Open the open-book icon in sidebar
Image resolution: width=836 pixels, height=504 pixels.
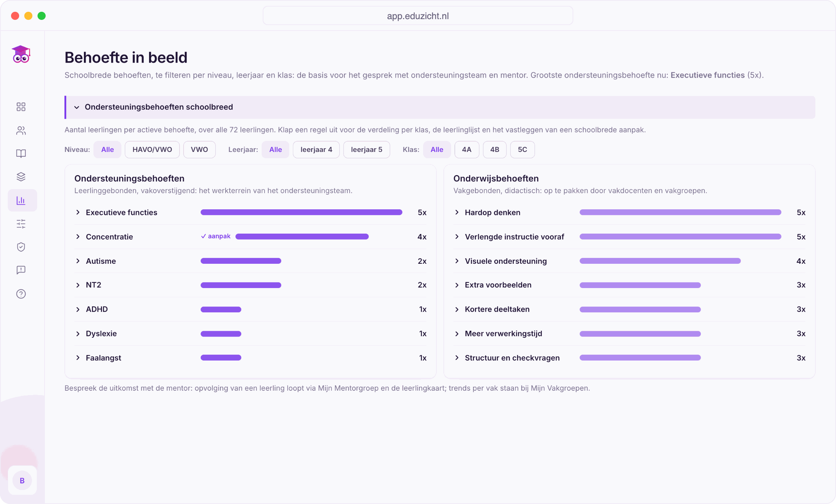tap(21, 153)
